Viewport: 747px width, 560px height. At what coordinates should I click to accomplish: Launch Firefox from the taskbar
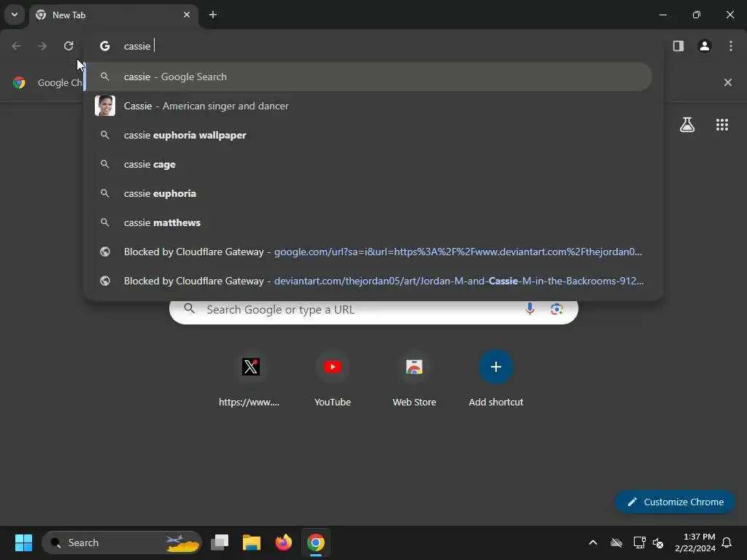[x=284, y=542]
